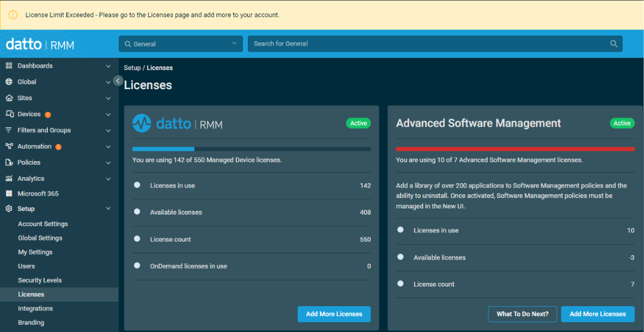This screenshot has width=644, height=332.
Task: Collapse sidebar with the round arrow button
Action: 118,81
